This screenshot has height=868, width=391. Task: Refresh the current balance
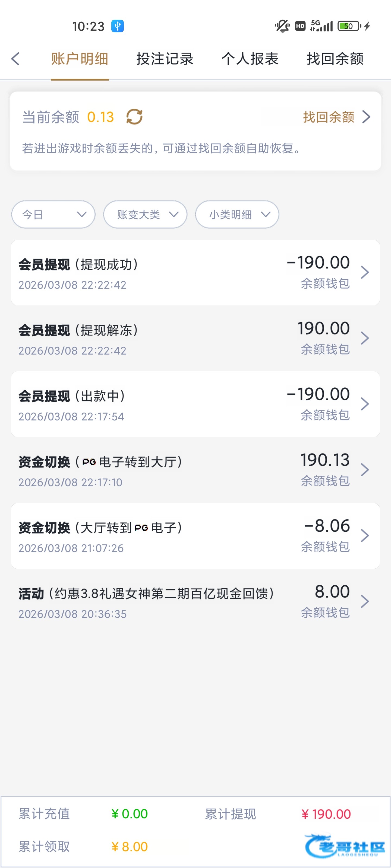134,117
